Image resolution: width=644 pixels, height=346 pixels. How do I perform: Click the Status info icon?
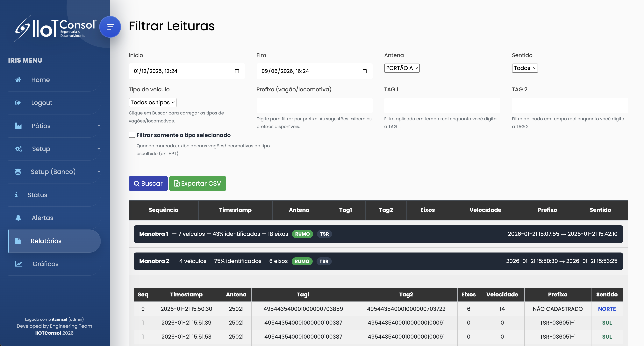[16, 195]
